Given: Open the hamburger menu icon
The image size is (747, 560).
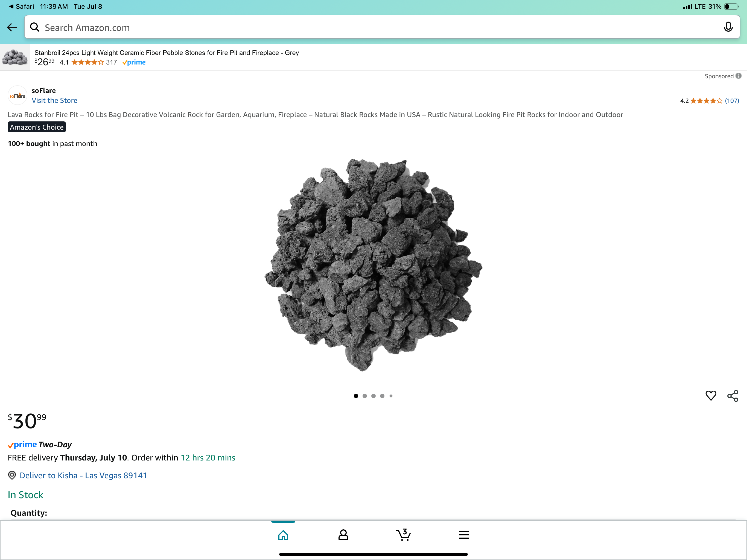Looking at the screenshot, I should point(463,535).
